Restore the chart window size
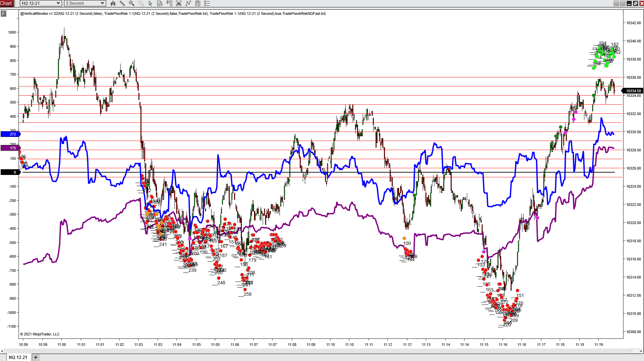This screenshot has width=644, height=361. pyautogui.click(x=636, y=3)
